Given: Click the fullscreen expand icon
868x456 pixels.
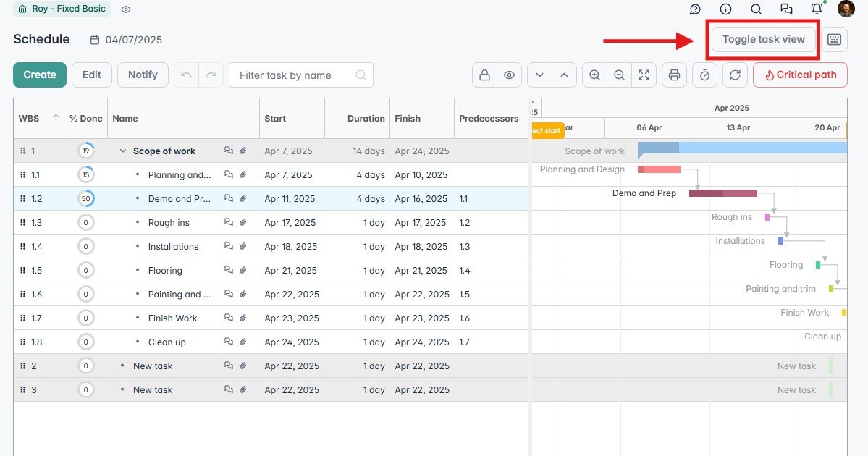Looking at the screenshot, I should point(644,75).
